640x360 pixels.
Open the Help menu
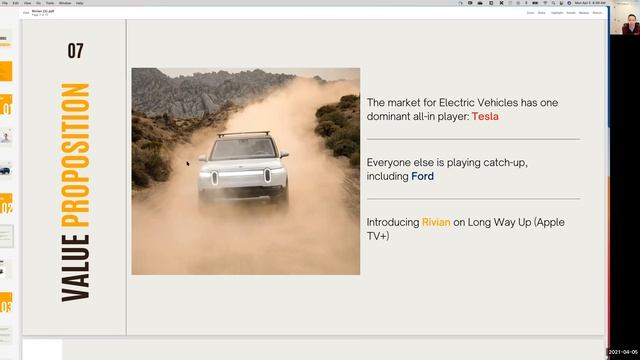click(80, 3)
